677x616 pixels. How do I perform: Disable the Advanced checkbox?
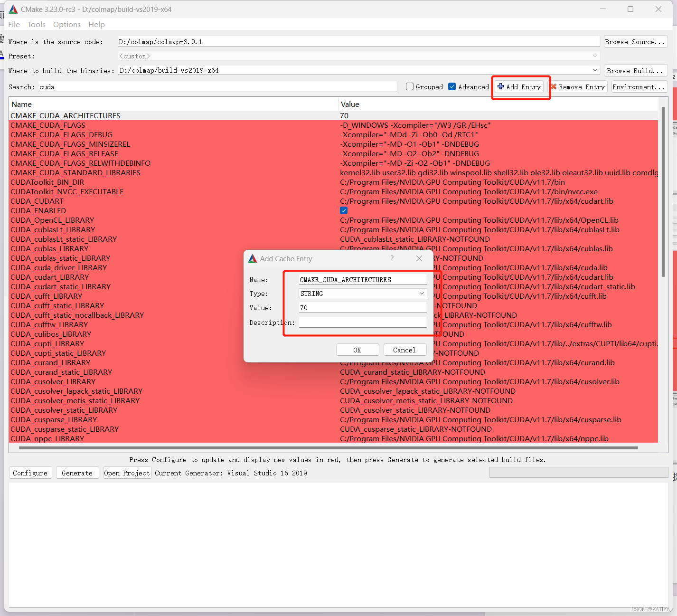tap(452, 86)
